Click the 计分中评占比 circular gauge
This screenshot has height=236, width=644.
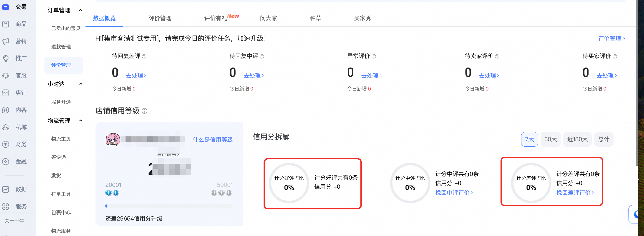tap(410, 183)
